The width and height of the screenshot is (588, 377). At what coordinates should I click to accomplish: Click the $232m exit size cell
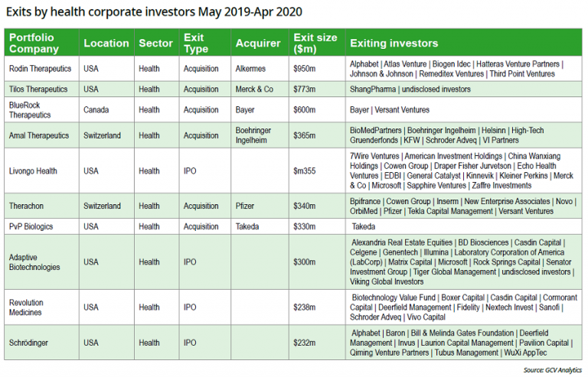[x=304, y=343]
